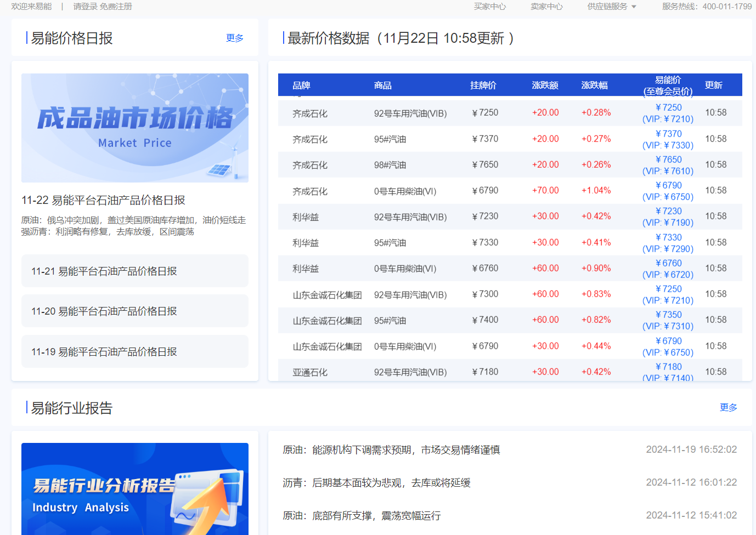The image size is (756, 535).
Task: Click the 请登录 login link
Action: 85,7
